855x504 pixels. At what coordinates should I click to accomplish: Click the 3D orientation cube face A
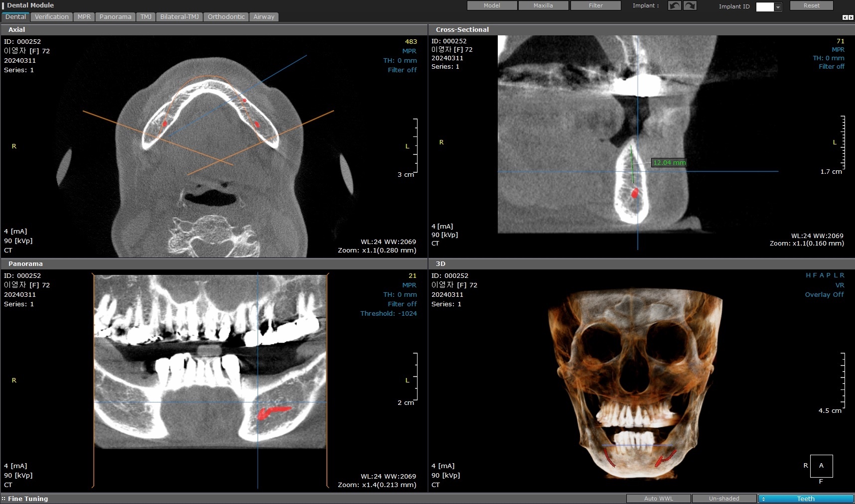click(x=821, y=466)
